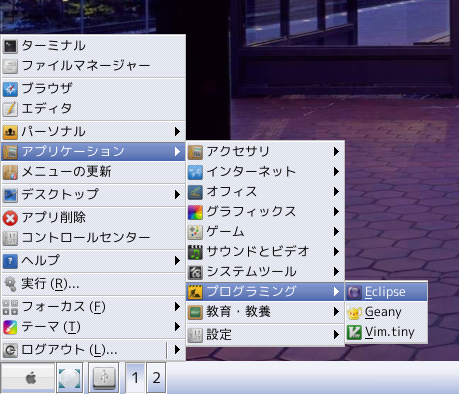Screen dimensions: 459x394
Task: Choose コントロールセンター from the menu
Action: click(93, 238)
